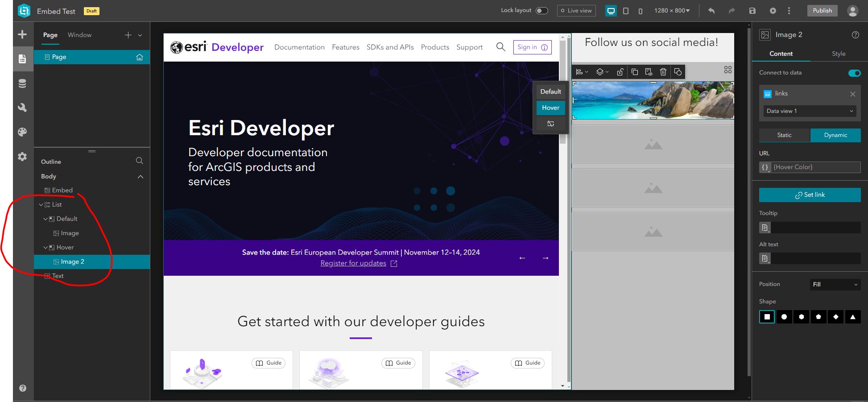Enable the Lock layout toggle
The height and width of the screenshot is (402, 868).
(x=542, y=10)
